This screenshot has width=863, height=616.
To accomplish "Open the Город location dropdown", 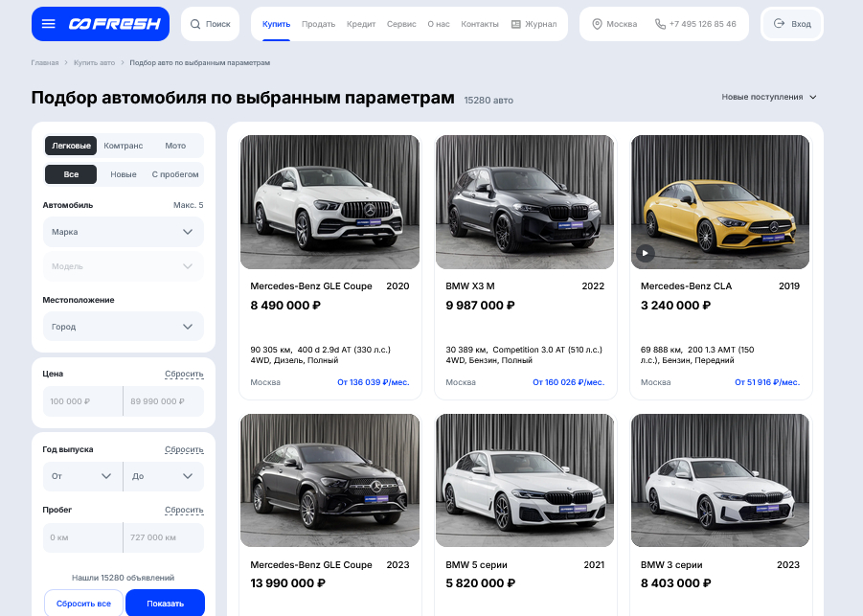I will tap(123, 327).
